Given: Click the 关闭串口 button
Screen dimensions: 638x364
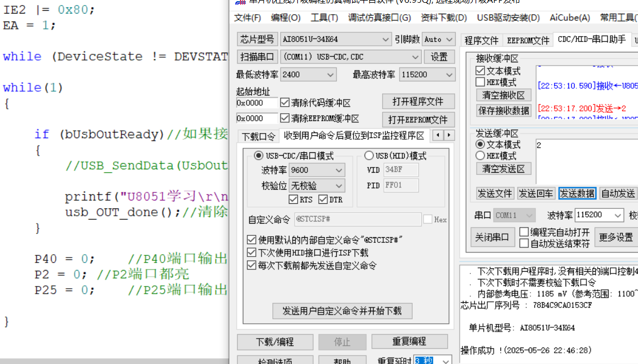Looking at the screenshot, I should (x=493, y=238).
